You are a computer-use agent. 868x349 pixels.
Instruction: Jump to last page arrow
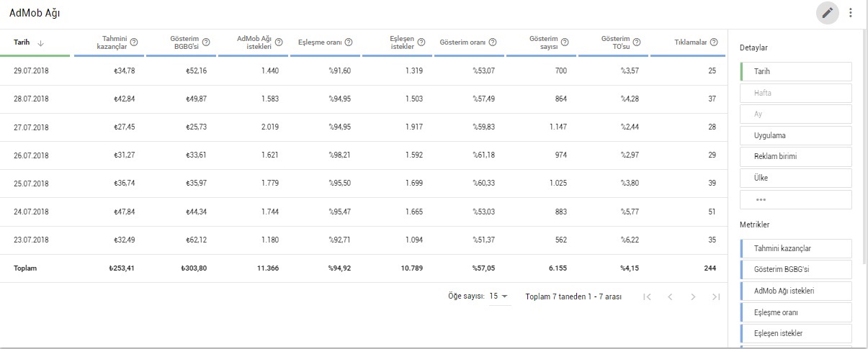[x=715, y=296]
